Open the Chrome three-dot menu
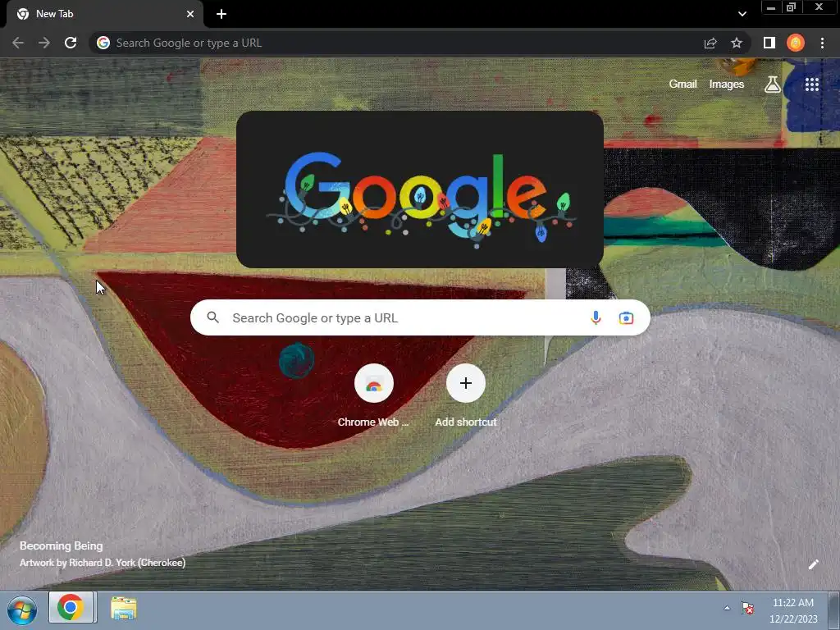Image resolution: width=840 pixels, height=630 pixels. pos(822,43)
